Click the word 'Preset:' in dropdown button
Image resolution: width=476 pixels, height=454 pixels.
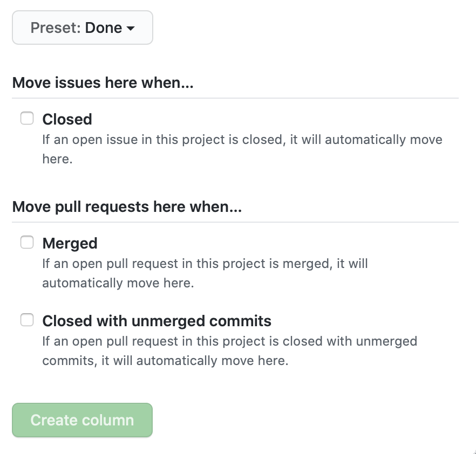(56, 27)
